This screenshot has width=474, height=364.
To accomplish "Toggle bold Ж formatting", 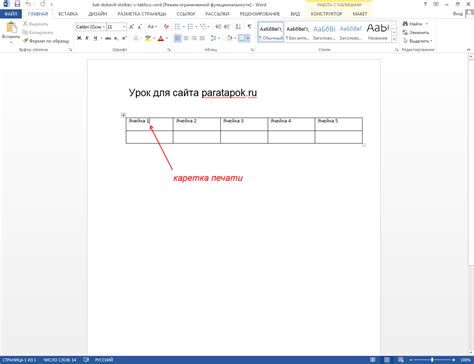I will point(79,39).
